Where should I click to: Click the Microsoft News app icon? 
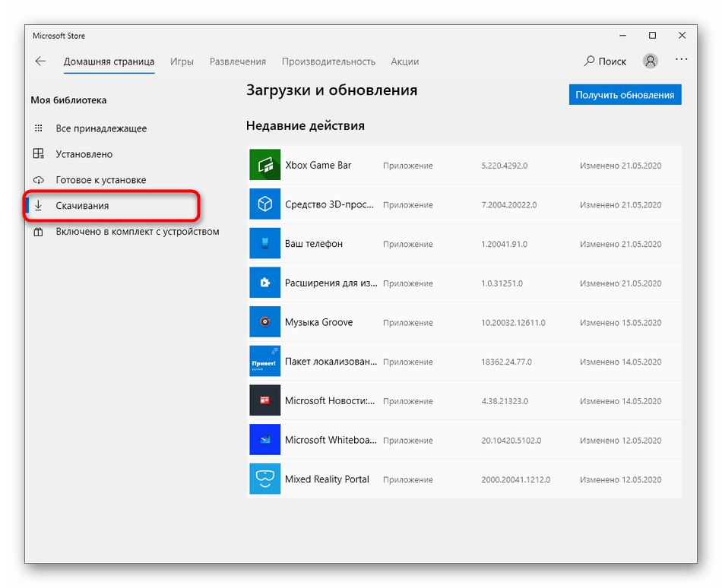264,400
